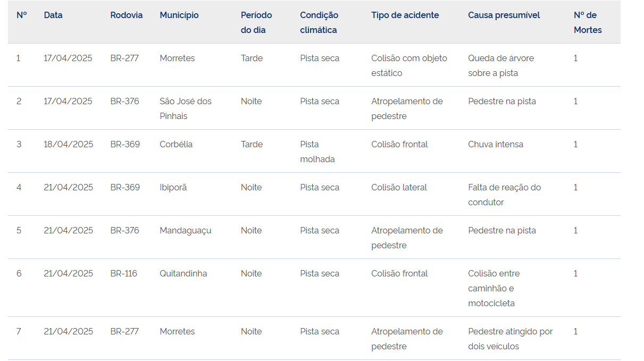This screenshot has width=644, height=361.
Task: Select the "18/04/2025" date cell
Action: pyautogui.click(x=68, y=144)
